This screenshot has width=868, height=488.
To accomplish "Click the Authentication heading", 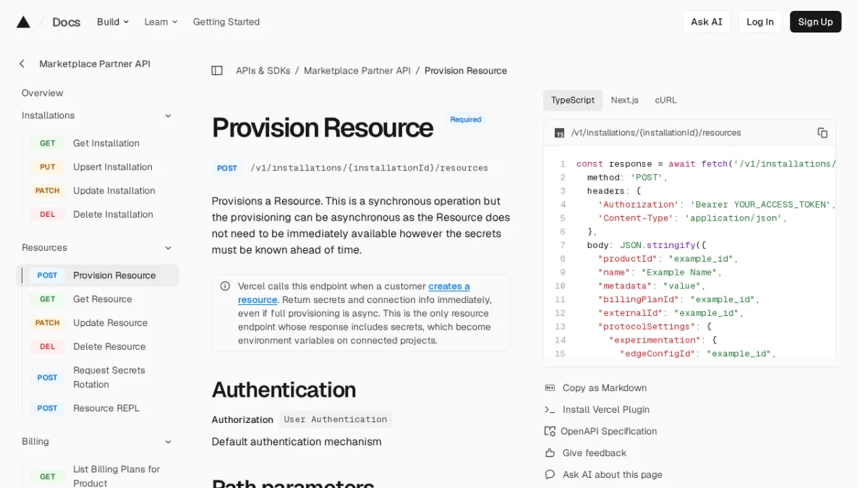I will (284, 390).
